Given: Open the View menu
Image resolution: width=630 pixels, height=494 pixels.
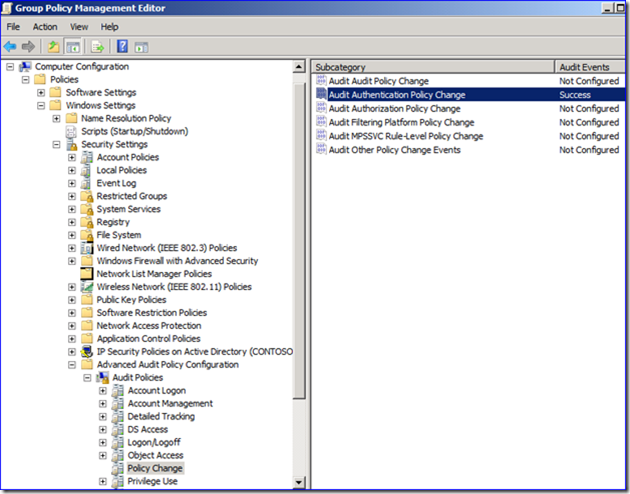Looking at the screenshot, I should (x=79, y=27).
